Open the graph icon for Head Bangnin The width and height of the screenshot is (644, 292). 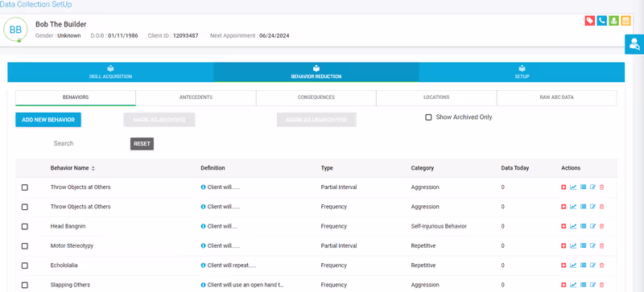(573, 226)
